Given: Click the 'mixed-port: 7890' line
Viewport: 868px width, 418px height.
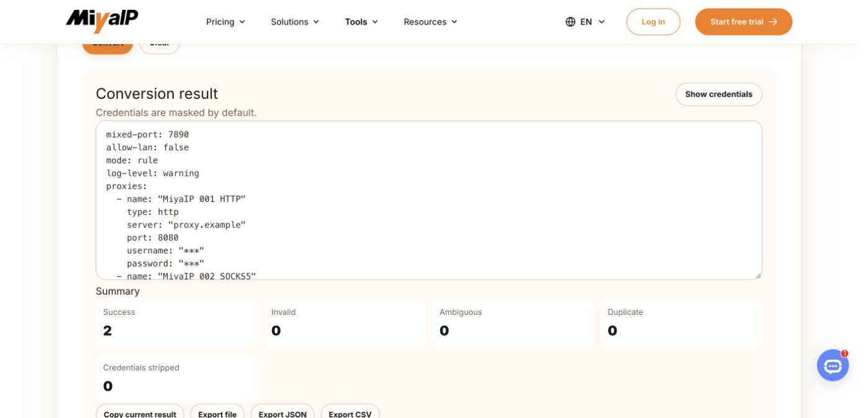Looking at the screenshot, I should point(148,134).
